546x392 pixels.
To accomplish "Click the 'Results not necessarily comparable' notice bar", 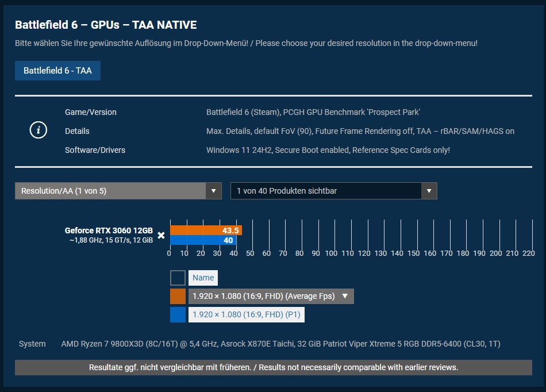I will (x=274, y=368).
